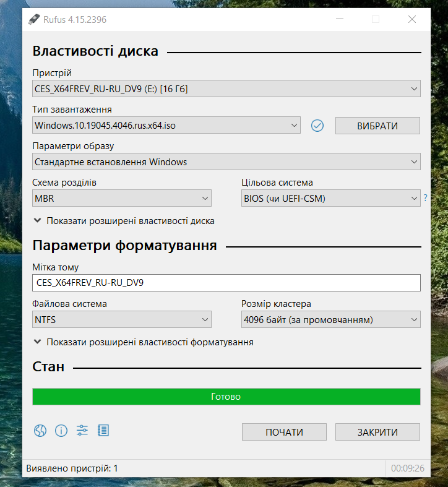
Task: Minimize the Rufus window
Action: (x=340, y=19)
